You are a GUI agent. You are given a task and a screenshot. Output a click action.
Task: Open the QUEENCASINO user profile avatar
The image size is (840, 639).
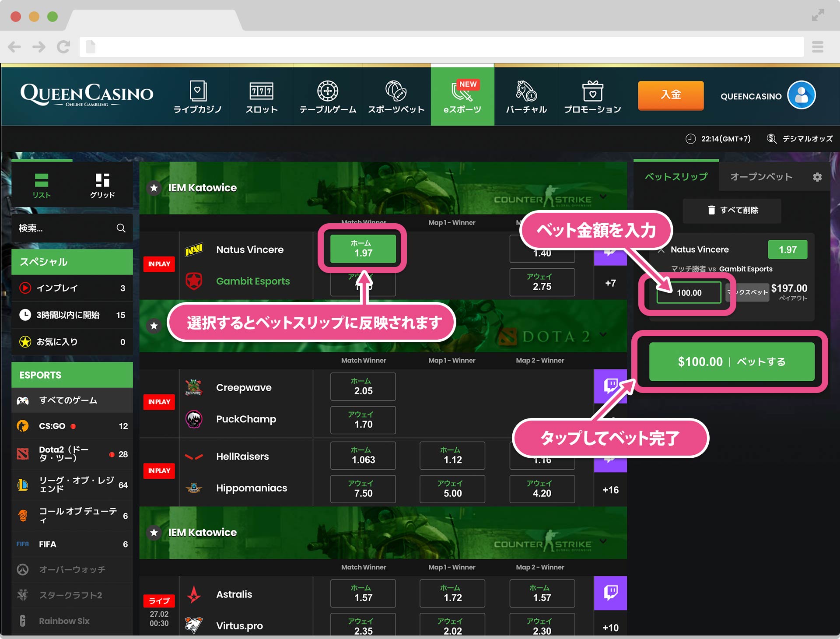click(x=801, y=95)
